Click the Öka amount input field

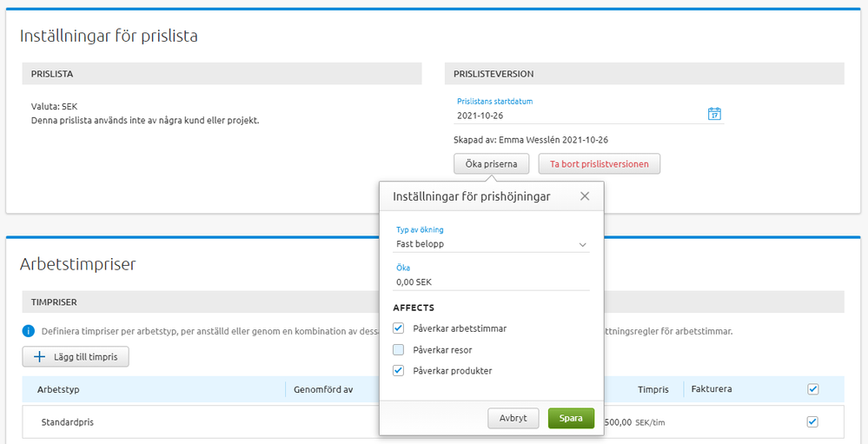click(x=491, y=282)
